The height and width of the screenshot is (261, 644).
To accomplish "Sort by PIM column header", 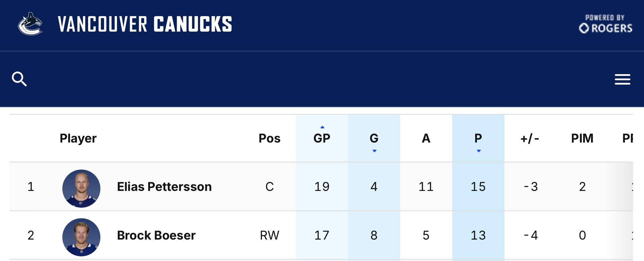I will 582,138.
